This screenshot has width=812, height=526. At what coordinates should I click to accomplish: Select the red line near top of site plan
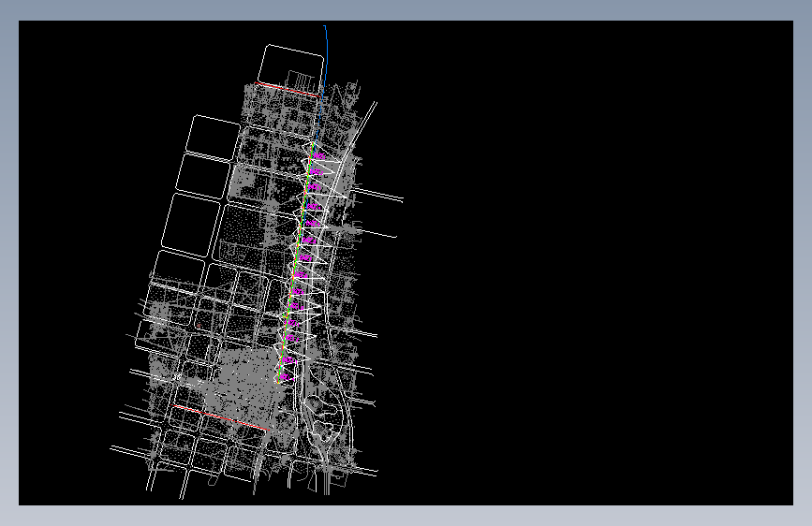(x=287, y=89)
